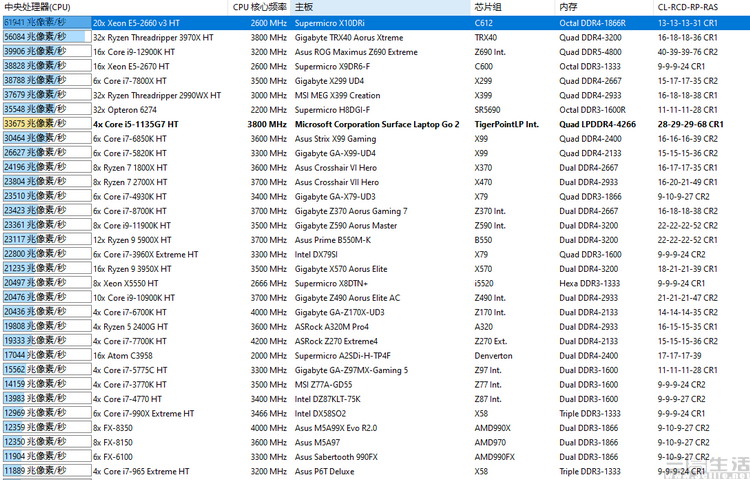Click the Octal DDR4-1866R memory cell
This screenshot has height=480, width=750.
click(x=592, y=23)
